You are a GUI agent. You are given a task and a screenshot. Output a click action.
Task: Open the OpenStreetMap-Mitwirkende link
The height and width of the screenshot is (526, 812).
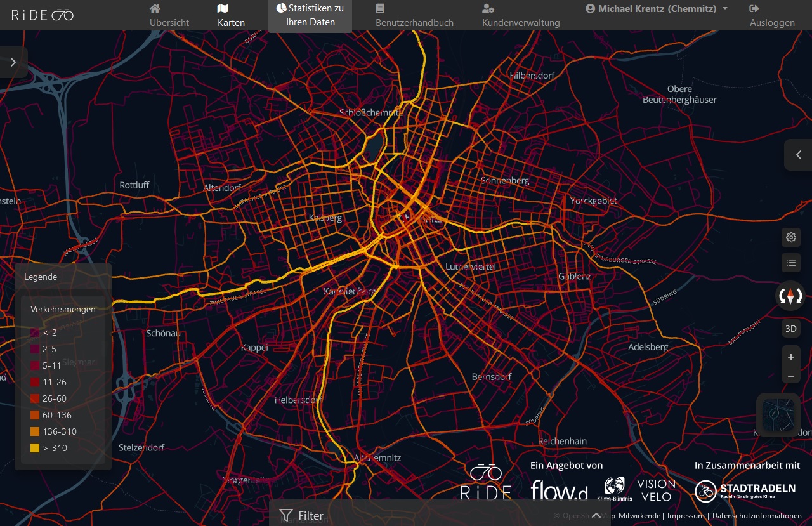612,516
